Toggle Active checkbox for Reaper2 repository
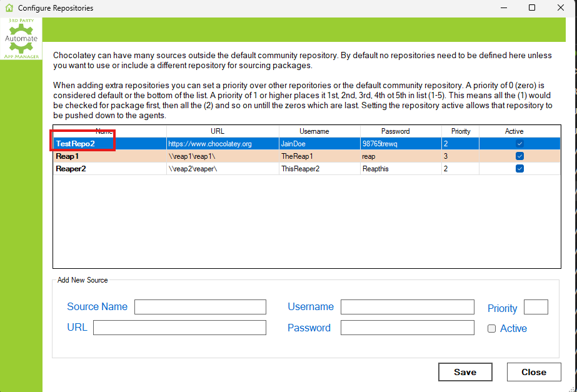577x392 pixels. 519,169
